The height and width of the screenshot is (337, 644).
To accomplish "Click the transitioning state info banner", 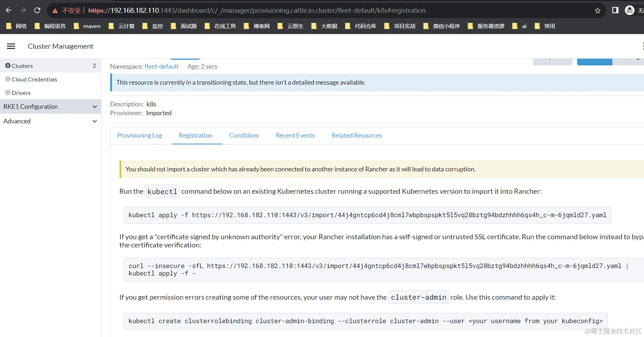I will click(377, 82).
